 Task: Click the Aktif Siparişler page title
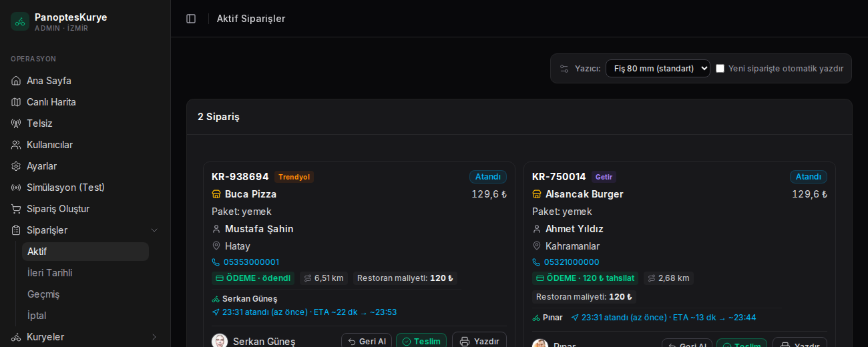coord(251,19)
